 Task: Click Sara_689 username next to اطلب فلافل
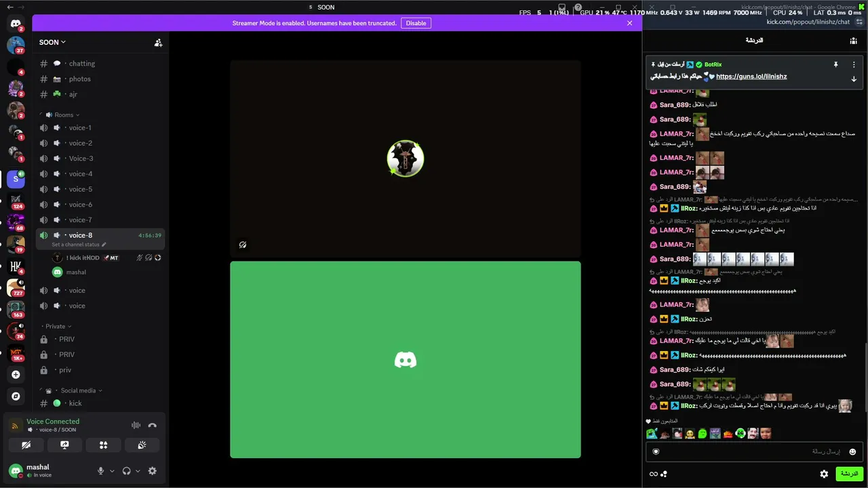coord(674,105)
